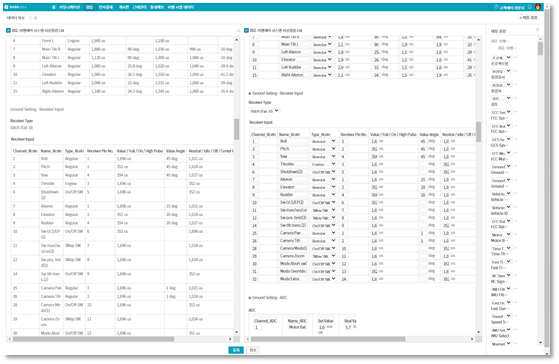Viewport: 559px width, 364px height.
Task: Open the 비행 시험 데이터 menu
Action: [181, 7]
